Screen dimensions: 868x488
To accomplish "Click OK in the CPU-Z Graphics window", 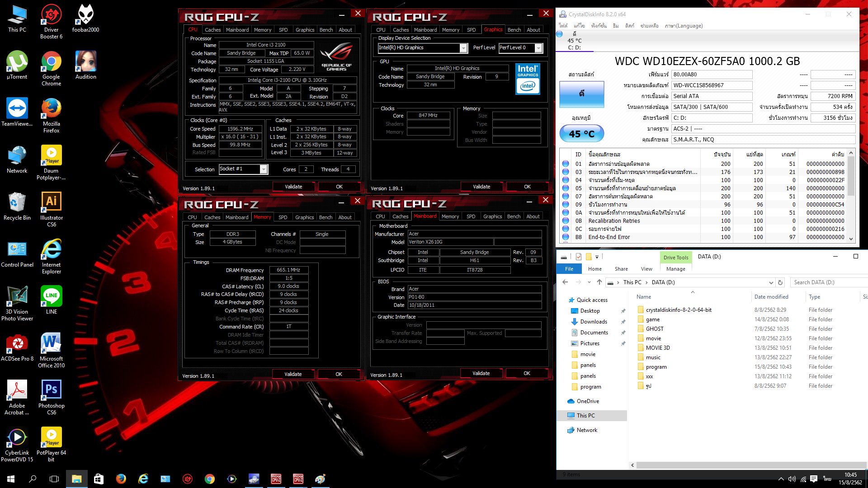I will point(527,187).
